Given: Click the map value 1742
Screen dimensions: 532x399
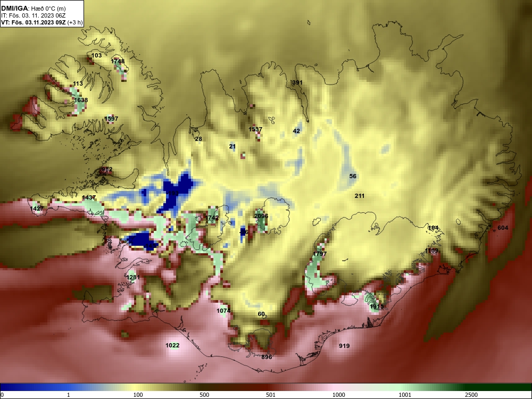Looking at the screenshot, I should 212,218.
